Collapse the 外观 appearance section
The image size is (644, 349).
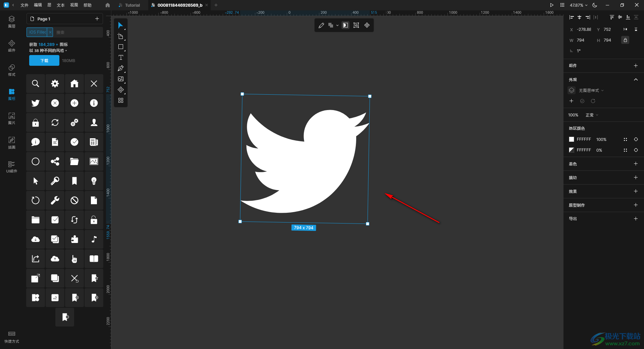[636, 80]
